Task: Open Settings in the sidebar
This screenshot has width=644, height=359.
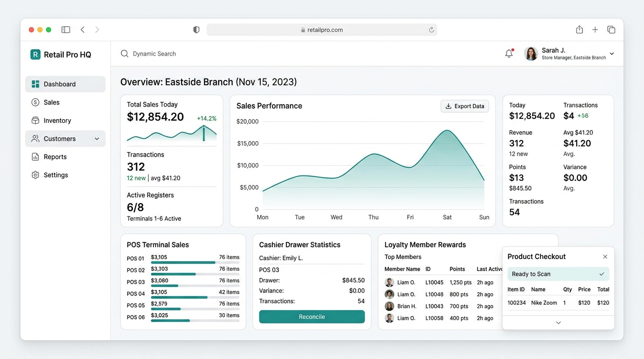Action: (65, 175)
